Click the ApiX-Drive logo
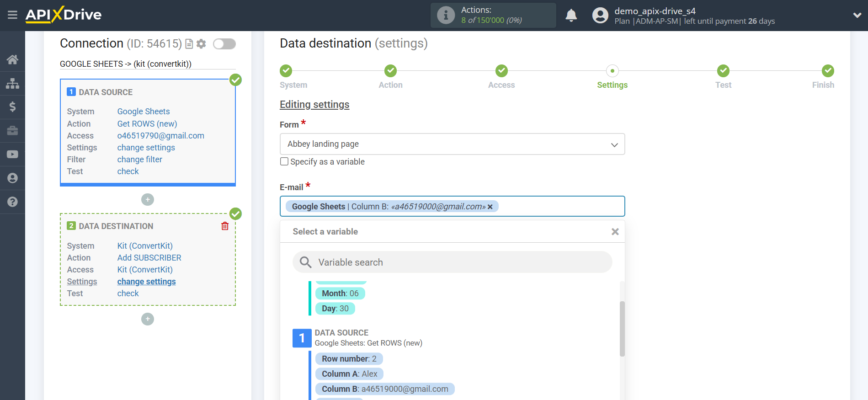The image size is (868, 400). 64,15
